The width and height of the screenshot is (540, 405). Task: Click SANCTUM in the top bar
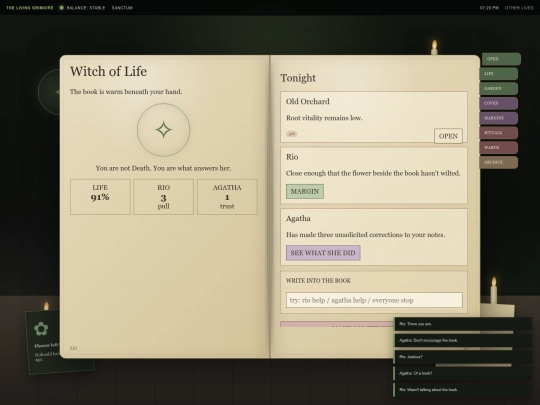122,8
